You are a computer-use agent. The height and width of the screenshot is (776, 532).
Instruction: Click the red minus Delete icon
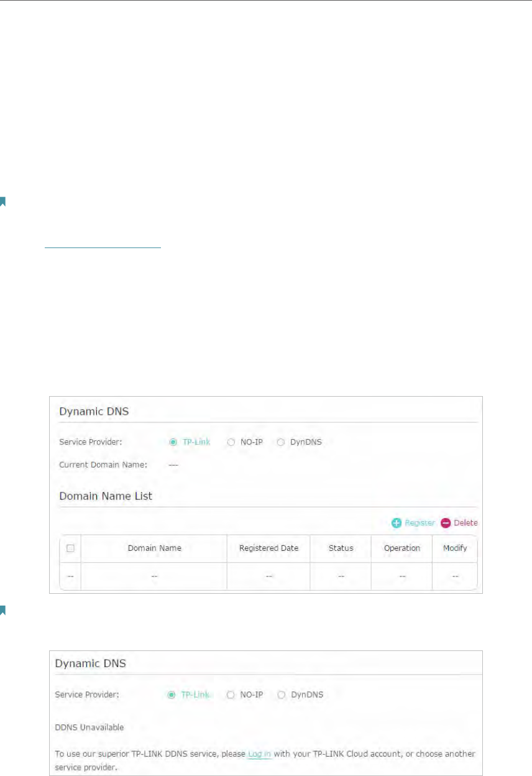(446, 523)
